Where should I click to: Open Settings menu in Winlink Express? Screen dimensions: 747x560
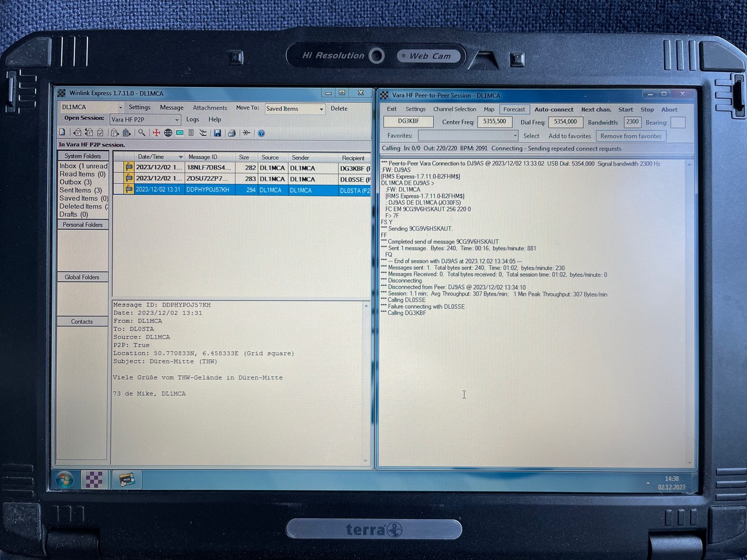[x=139, y=107]
